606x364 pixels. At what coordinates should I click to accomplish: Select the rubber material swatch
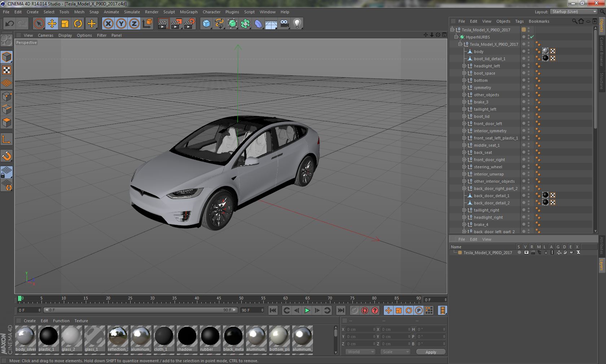(210, 339)
